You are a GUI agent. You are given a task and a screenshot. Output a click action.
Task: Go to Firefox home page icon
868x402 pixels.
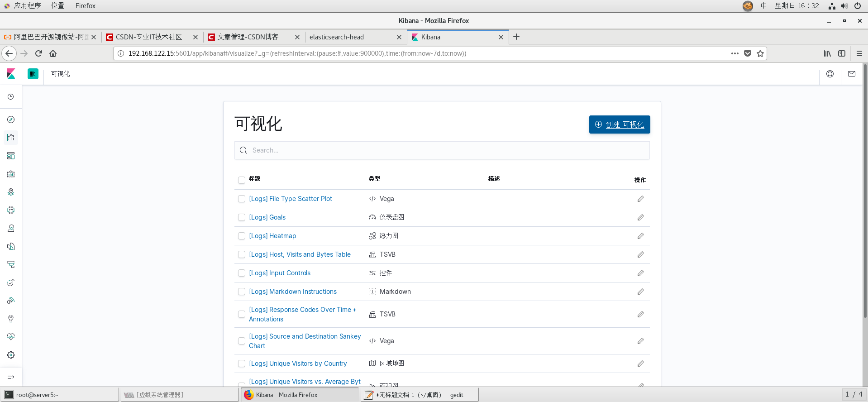point(53,53)
